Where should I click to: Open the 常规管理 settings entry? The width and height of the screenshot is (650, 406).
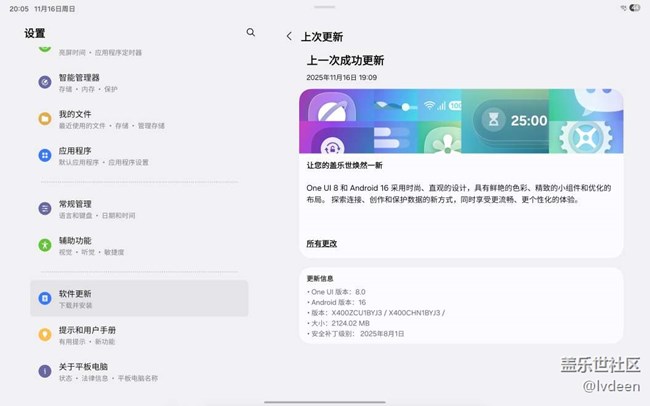click(140, 208)
